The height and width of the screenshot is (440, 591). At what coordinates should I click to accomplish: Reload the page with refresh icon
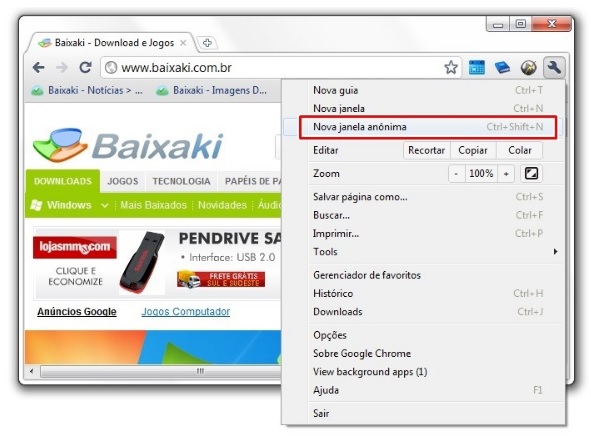tap(86, 67)
